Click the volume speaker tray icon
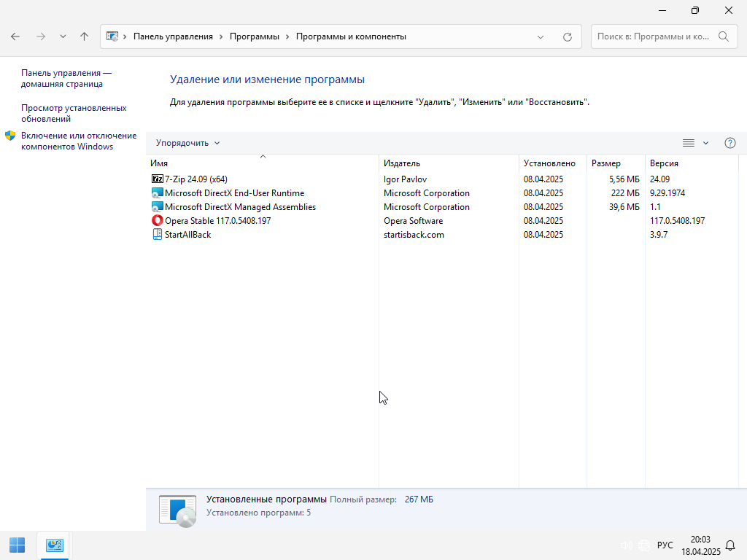 point(625,545)
